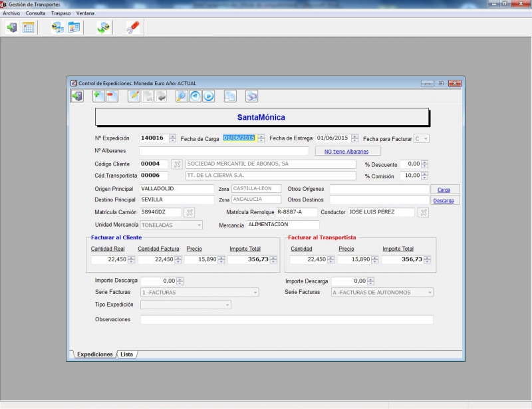
Task: Go to the next record arrow
Action: [208, 96]
